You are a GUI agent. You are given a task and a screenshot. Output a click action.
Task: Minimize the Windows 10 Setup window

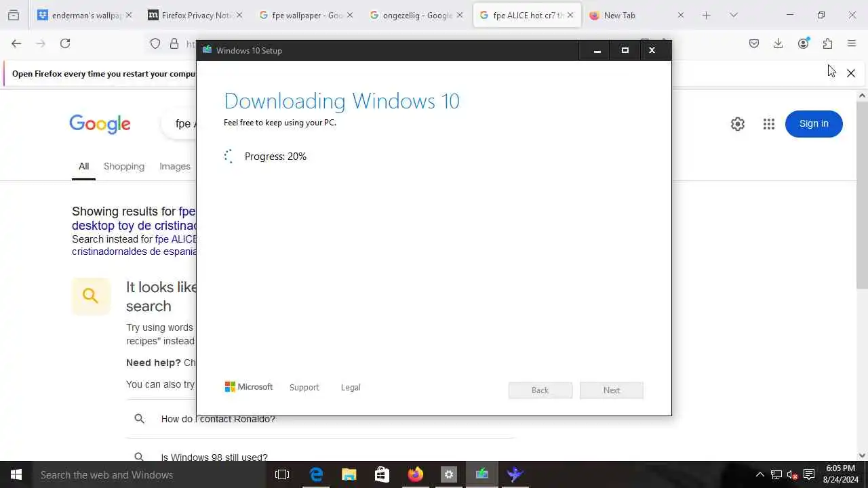point(597,50)
